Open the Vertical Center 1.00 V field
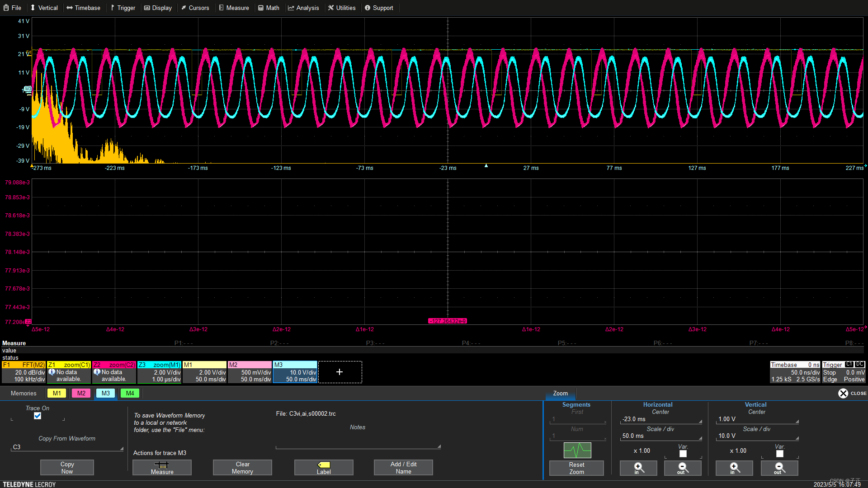 [756, 419]
